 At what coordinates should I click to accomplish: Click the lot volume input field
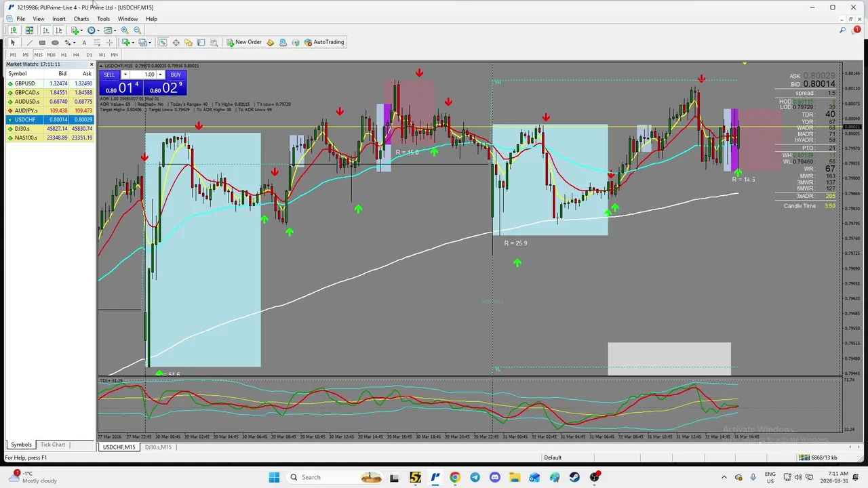[142, 75]
